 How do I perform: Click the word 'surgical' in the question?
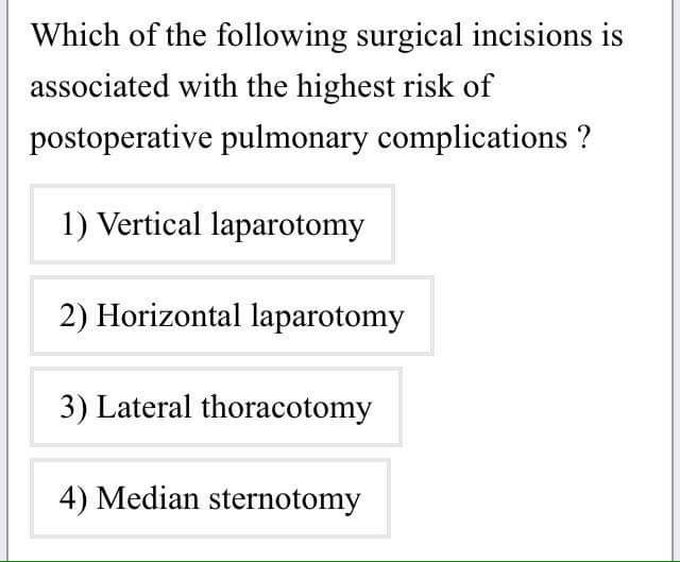click(x=409, y=36)
